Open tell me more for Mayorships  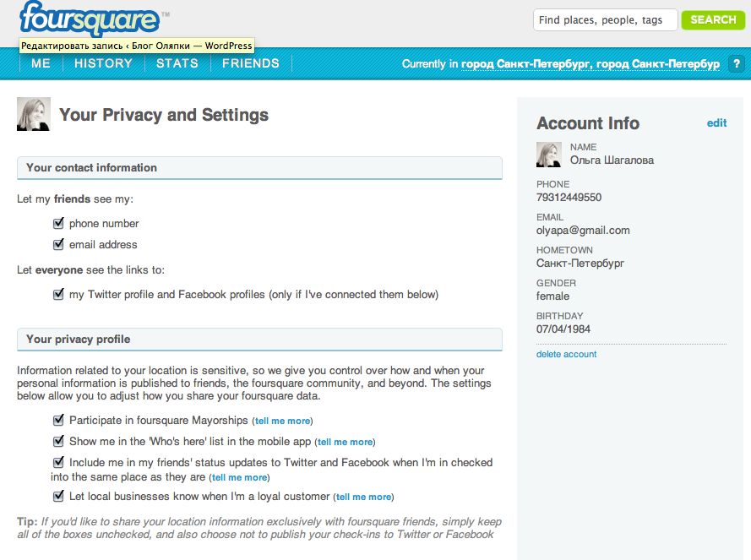tap(283, 421)
